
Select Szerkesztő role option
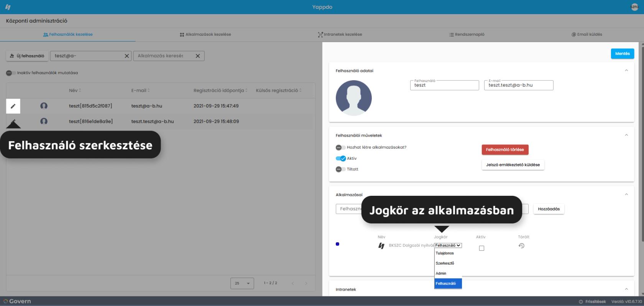(448, 263)
